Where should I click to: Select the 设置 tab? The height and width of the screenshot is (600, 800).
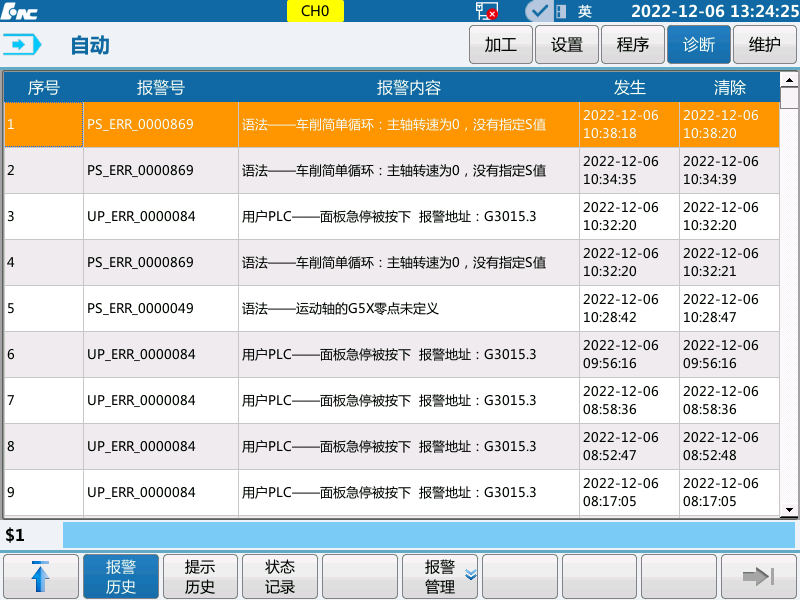[x=566, y=45]
